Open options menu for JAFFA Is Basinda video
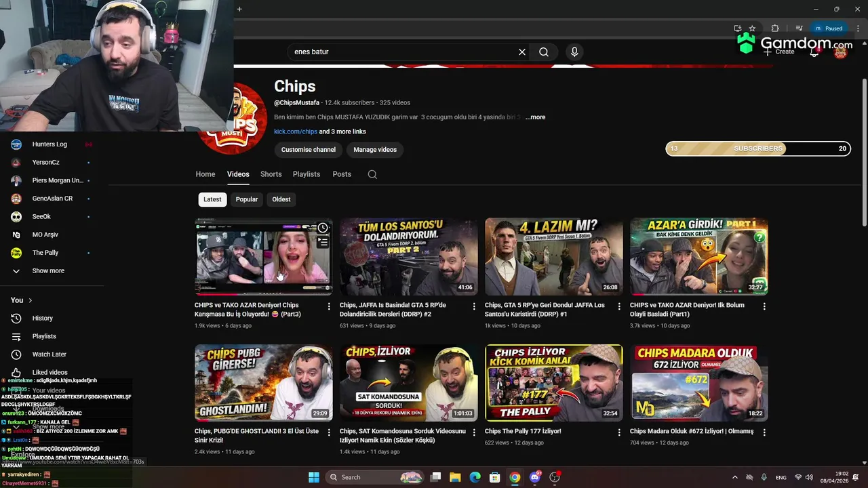Image resolution: width=868 pixels, height=488 pixels. [x=474, y=306]
